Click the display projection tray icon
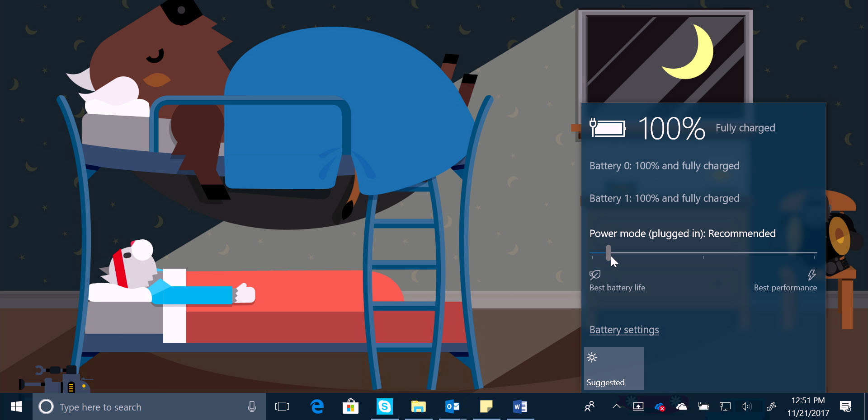This screenshot has height=420, width=868. click(x=638, y=407)
